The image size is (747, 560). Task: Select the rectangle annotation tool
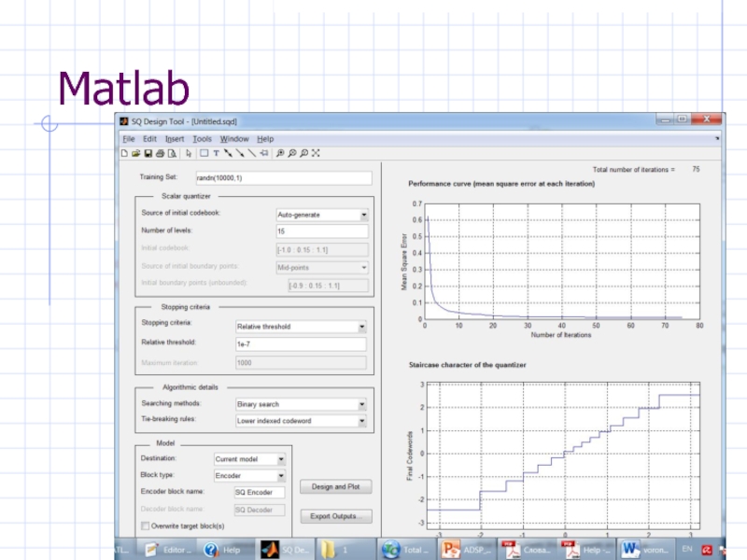click(204, 153)
